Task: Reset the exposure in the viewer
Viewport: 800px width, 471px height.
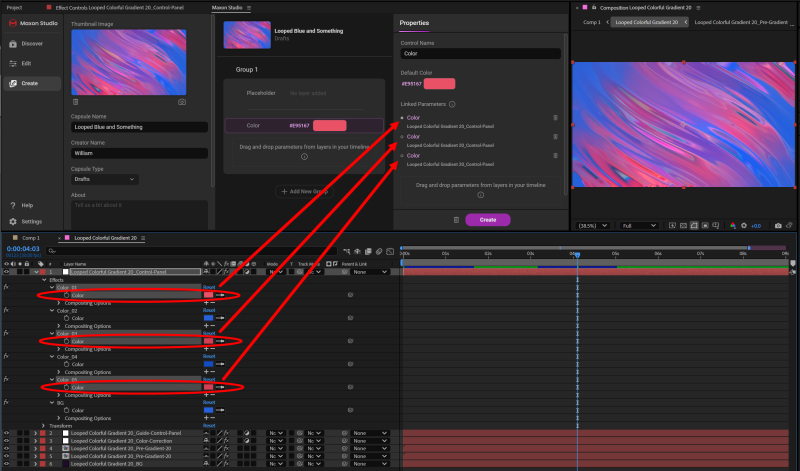Action: (x=744, y=226)
